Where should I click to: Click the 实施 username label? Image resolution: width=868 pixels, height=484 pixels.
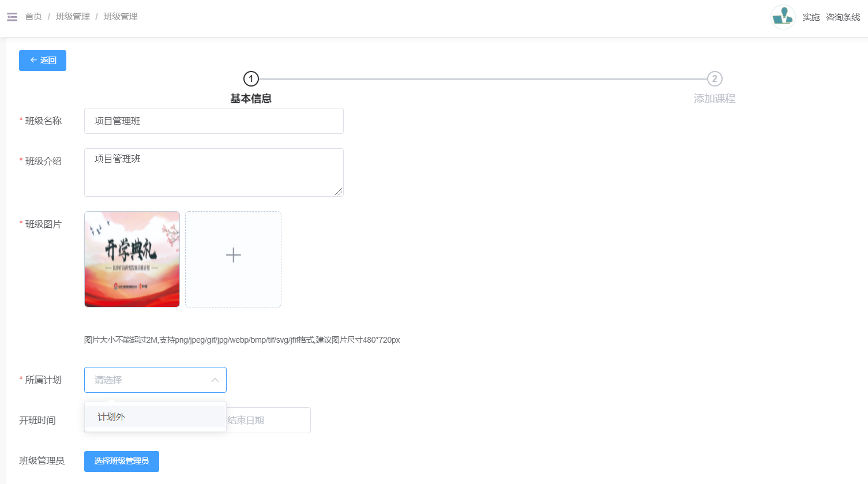(x=811, y=17)
